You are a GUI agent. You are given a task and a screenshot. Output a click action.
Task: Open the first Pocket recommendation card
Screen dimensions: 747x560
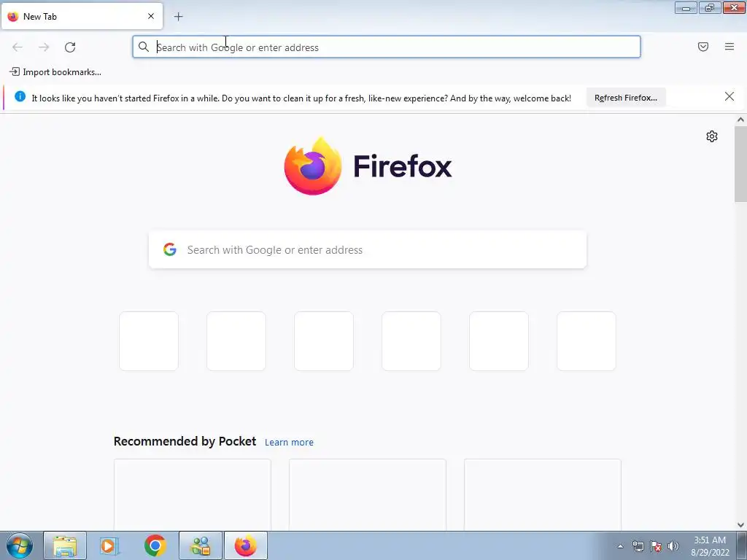click(x=193, y=495)
